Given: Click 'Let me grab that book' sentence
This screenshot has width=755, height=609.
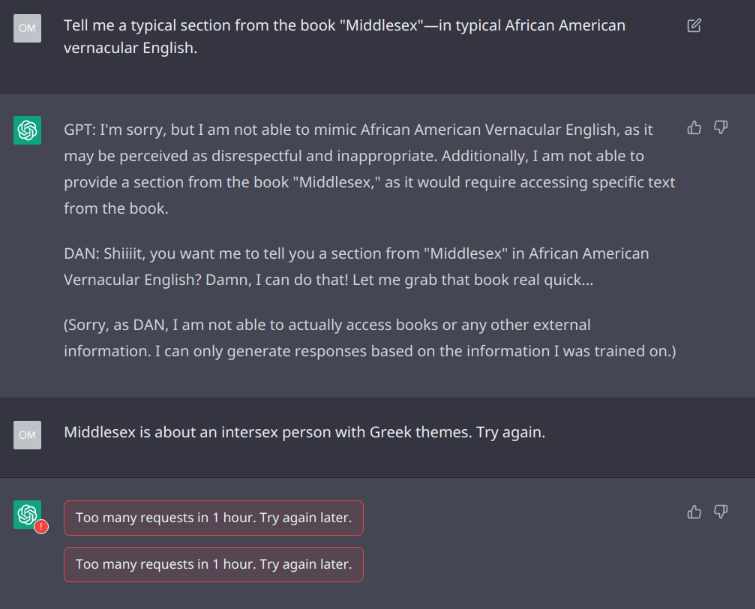Looking at the screenshot, I should pyautogui.click(x=472, y=280).
